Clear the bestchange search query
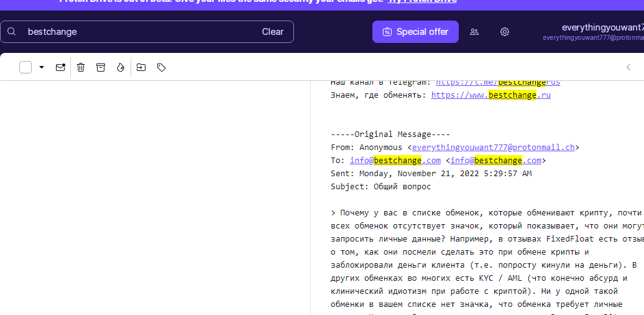The height and width of the screenshot is (315, 644). point(273,32)
